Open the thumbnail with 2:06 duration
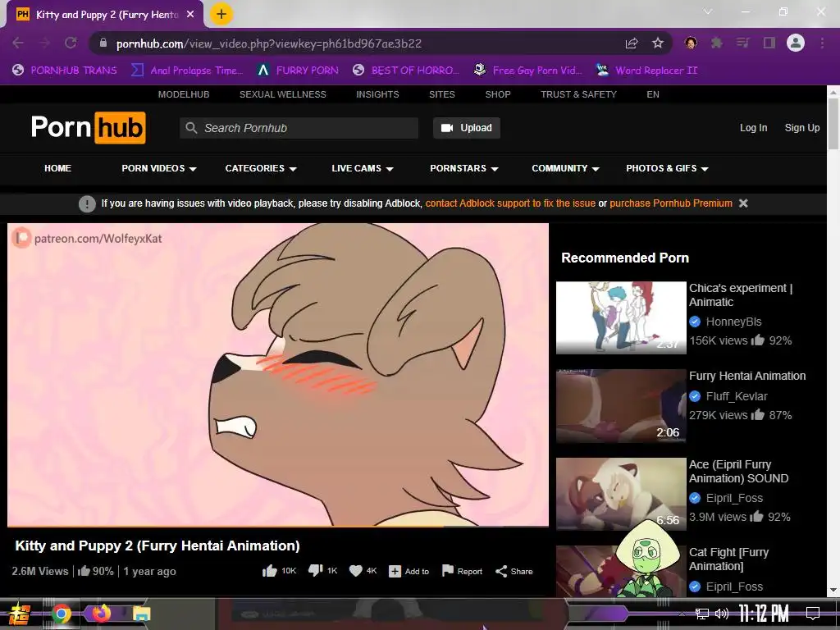Viewport: 840px width, 630px height. pos(621,405)
